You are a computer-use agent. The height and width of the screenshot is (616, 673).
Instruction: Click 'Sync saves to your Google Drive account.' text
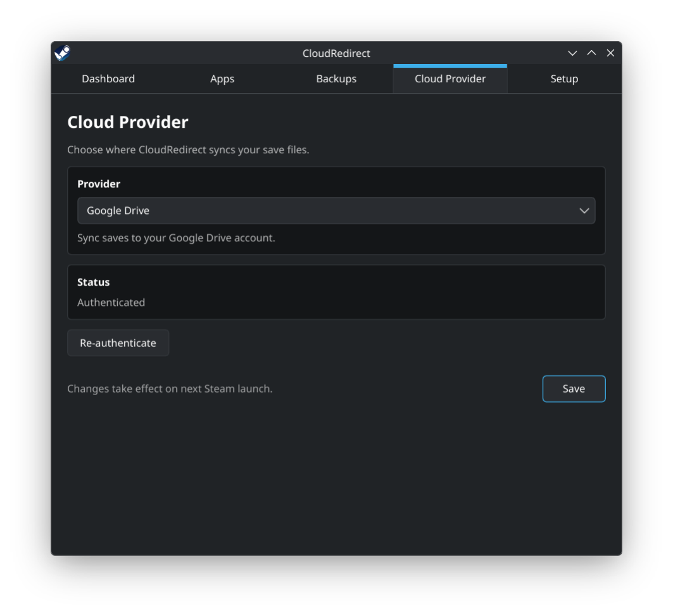176,238
